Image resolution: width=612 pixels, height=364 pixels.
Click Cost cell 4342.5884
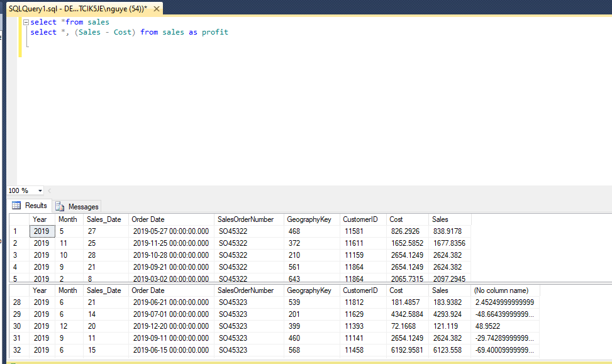click(x=408, y=314)
